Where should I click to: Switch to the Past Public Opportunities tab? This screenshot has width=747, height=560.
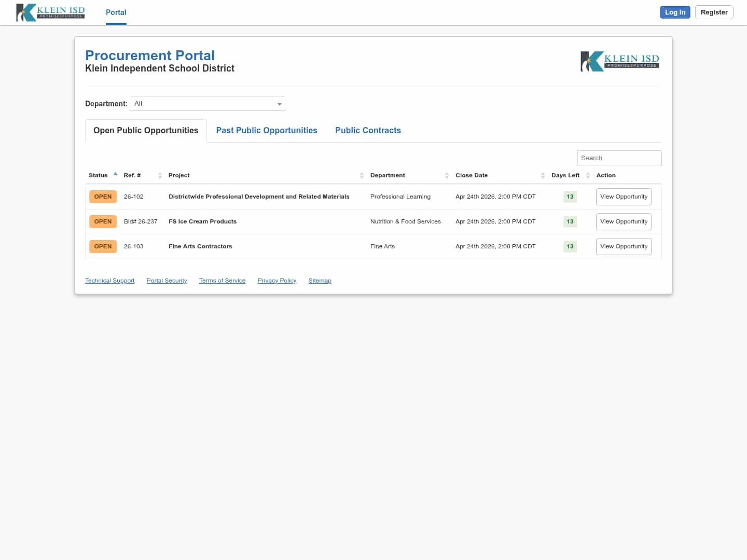click(x=267, y=130)
